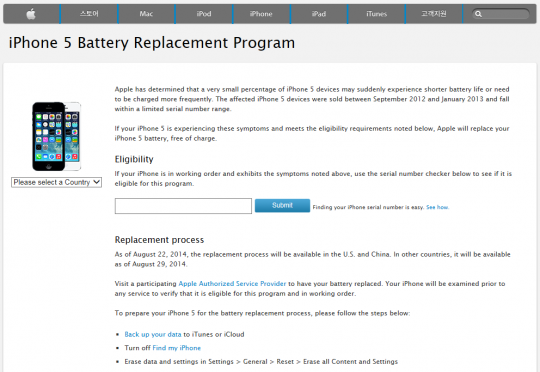Image resolution: width=540 pixels, height=372 pixels.
Task: Follow the Apple Authorized Service Provider link
Action: 232,283
